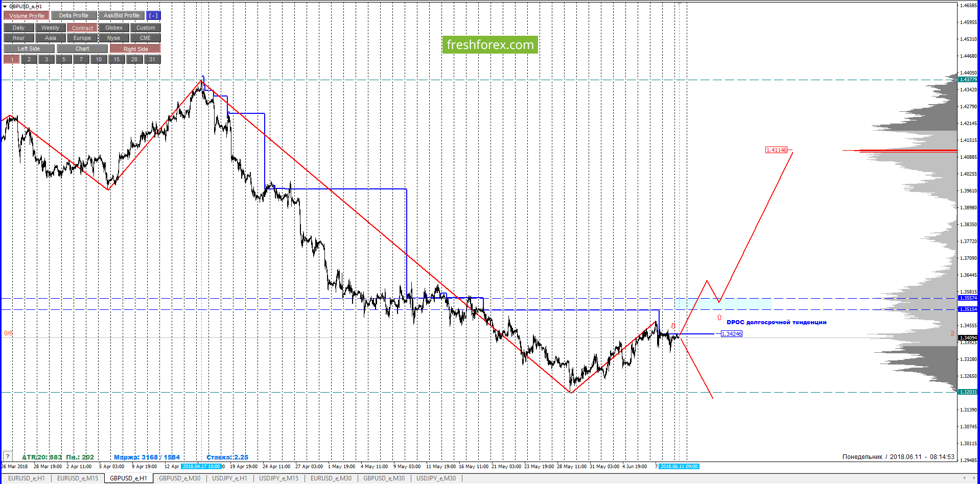Open the USDJPY_e,M30 chart tab
Image resolution: width=980 pixels, height=484 pixels.
[x=436, y=478]
